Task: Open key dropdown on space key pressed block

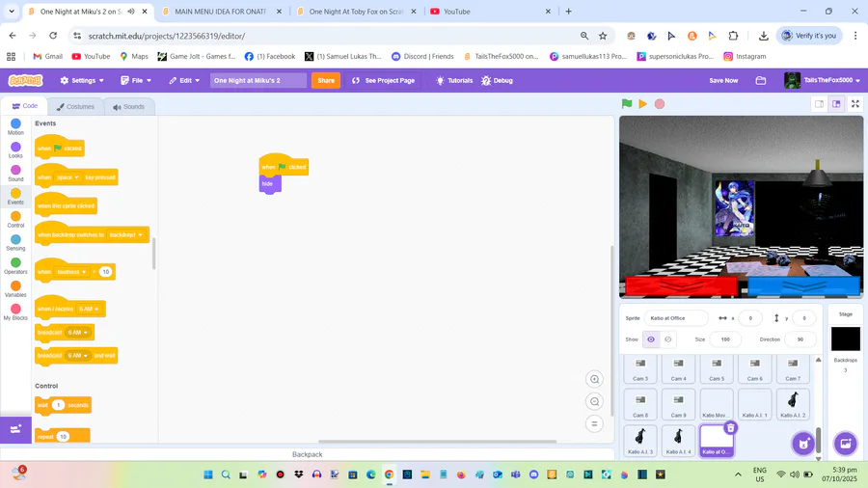Action: click(68, 177)
